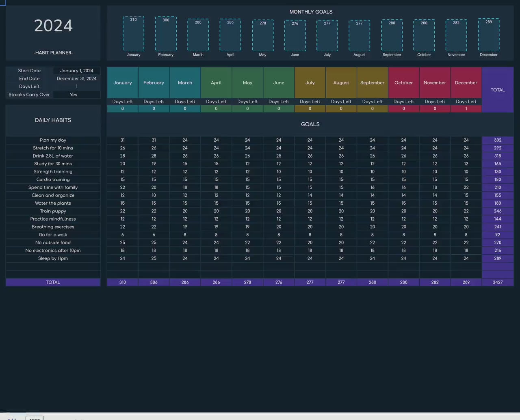Select the DAILY HABITS header cell

(53, 120)
